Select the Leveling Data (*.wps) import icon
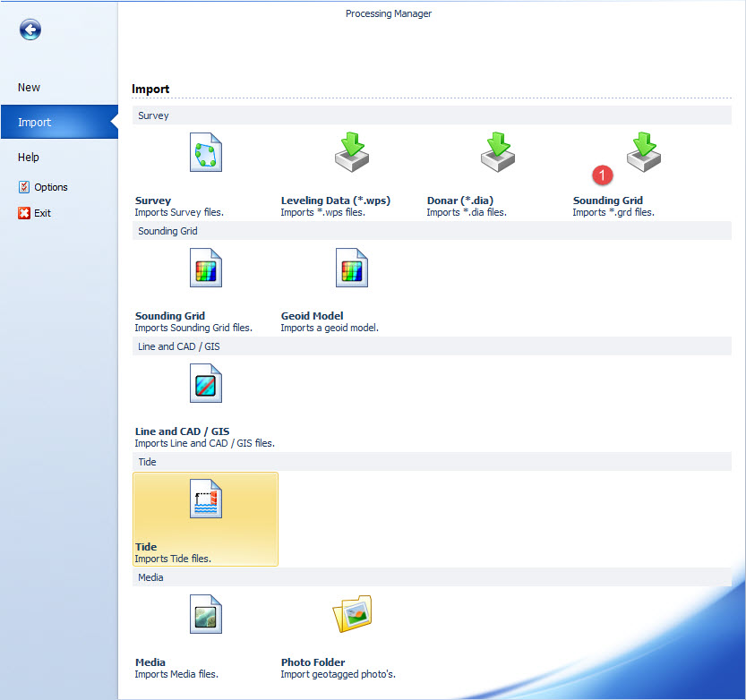 click(351, 152)
